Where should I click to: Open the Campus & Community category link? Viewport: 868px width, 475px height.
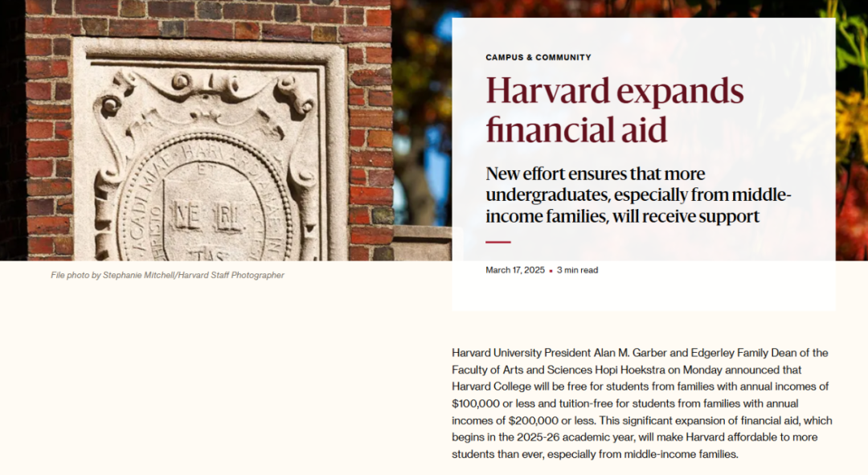pos(538,57)
